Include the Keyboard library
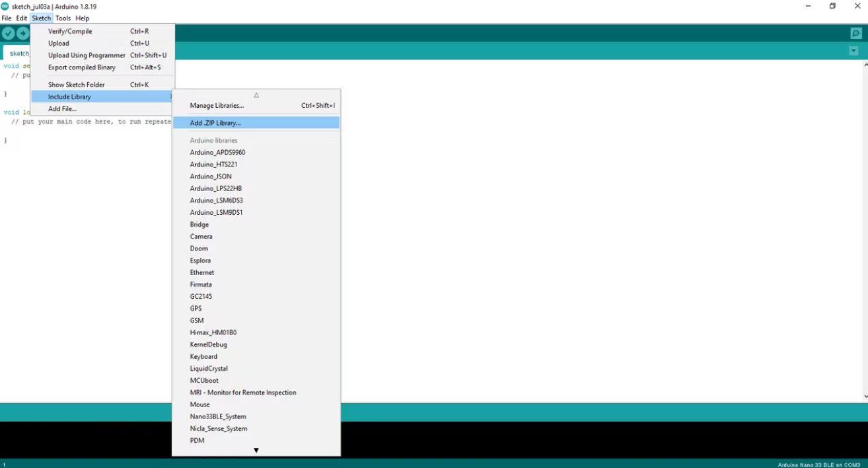 point(256,356)
